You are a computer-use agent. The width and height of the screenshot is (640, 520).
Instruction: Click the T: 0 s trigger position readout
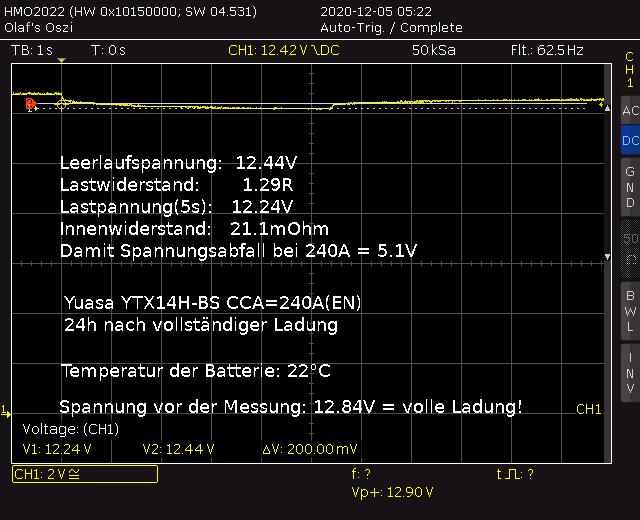click(108, 49)
